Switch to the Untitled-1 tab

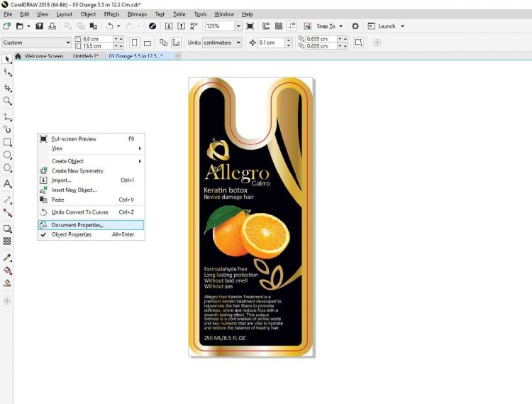pos(86,56)
